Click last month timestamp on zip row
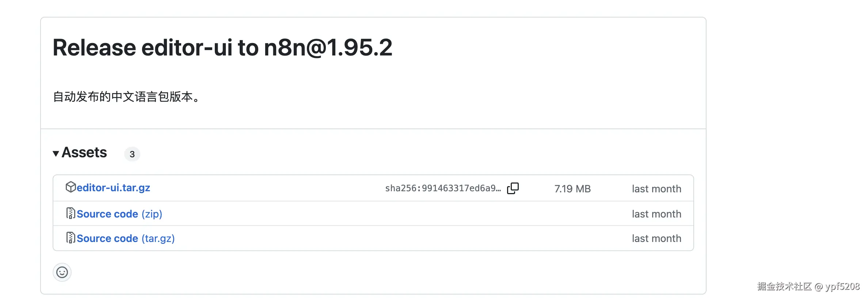This screenshot has width=868, height=300. pyautogui.click(x=656, y=214)
